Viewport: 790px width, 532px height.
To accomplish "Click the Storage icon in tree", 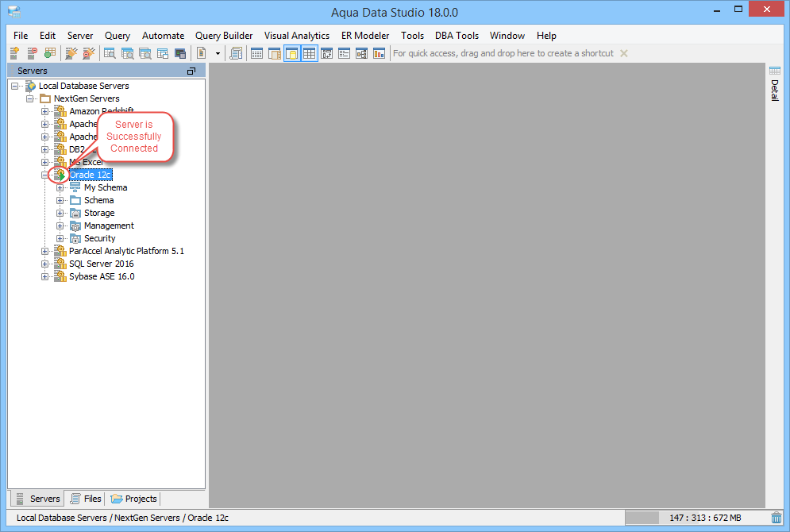I will click(x=75, y=213).
